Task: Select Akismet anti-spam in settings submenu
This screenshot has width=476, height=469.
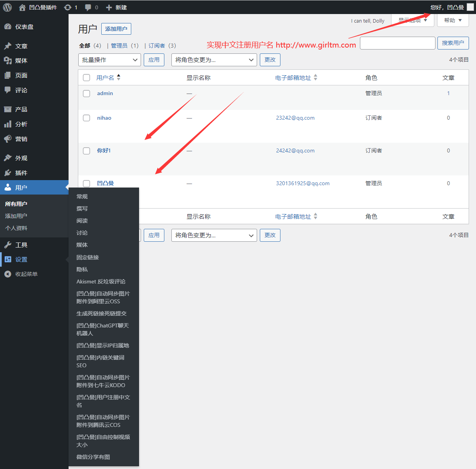Action: [x=101, y=281]
